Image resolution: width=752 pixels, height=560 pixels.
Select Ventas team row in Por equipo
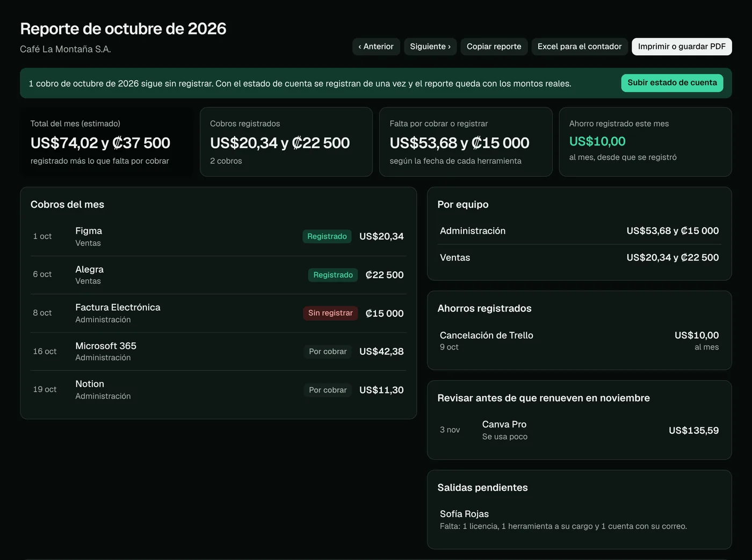coord(580,258)
